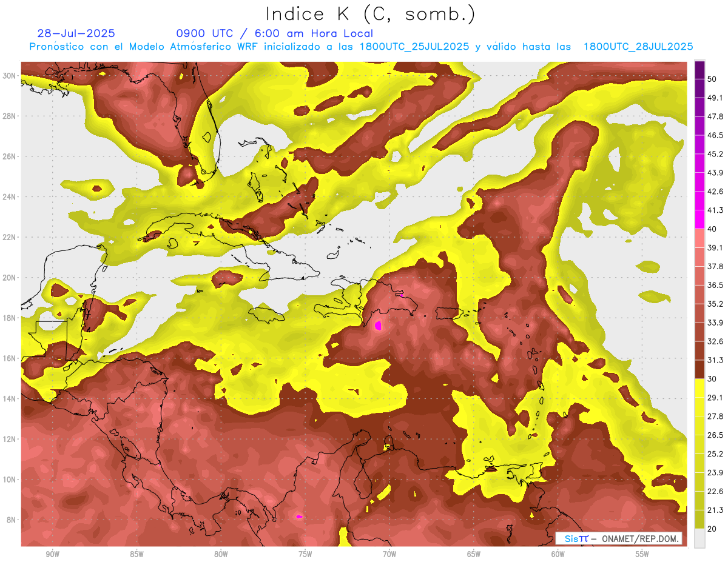The width and height of the screenshot is (728, 562).
Task: Click the 55W longitude label
Action: pos(642,554)
